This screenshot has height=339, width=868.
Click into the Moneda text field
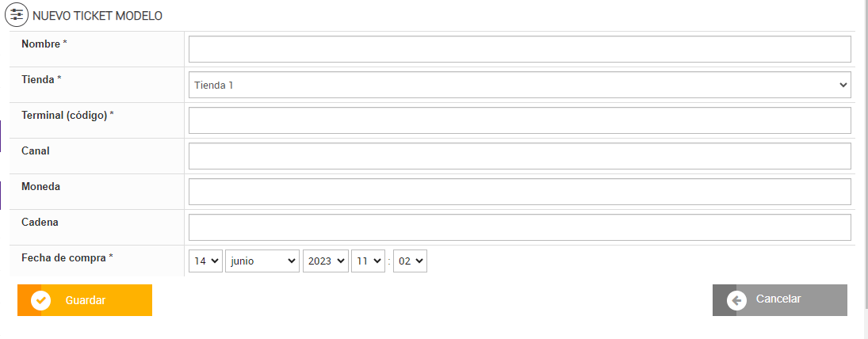pyautogui.click(x=519, y=192)
